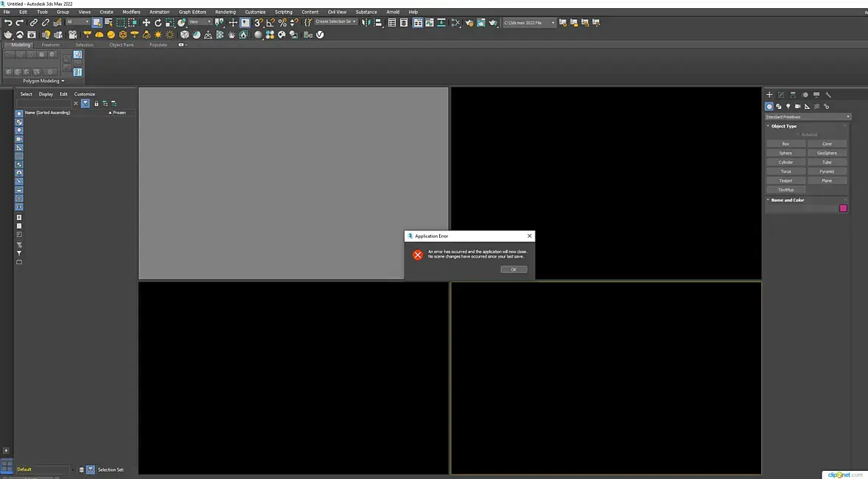Image resolution: width=868 pixels, height=479 pixels.
Task: Choose the Select and Move tool
Action: [146, 23]
